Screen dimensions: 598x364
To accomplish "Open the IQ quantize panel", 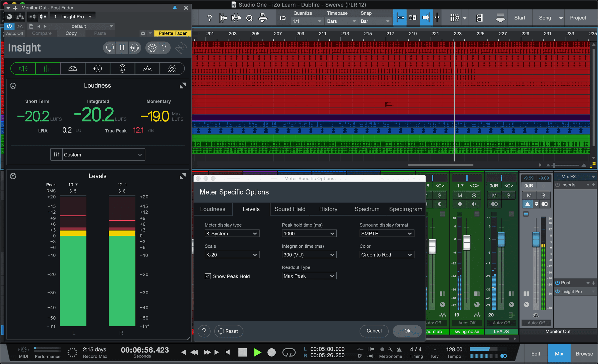I will [x=283, y=18].
